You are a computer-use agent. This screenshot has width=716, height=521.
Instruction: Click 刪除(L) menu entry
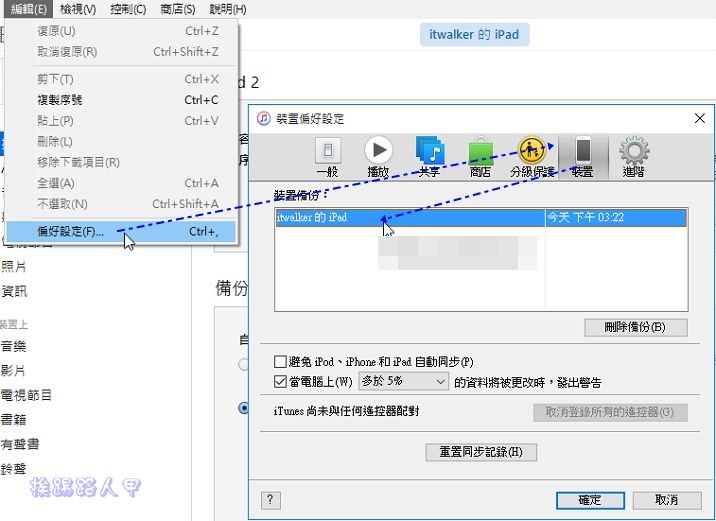(121, 142)
